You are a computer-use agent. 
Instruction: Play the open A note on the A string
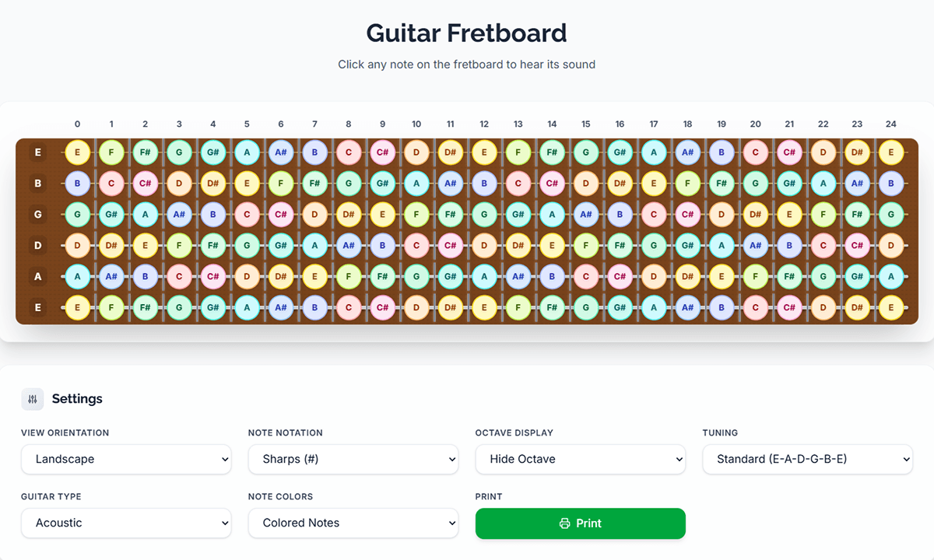[77, 276]
